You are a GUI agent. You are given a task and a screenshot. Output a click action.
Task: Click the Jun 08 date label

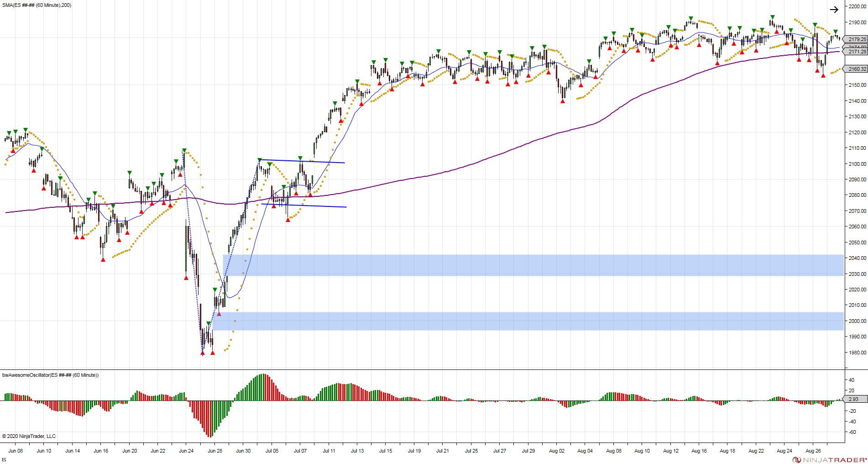pos(16,451)
